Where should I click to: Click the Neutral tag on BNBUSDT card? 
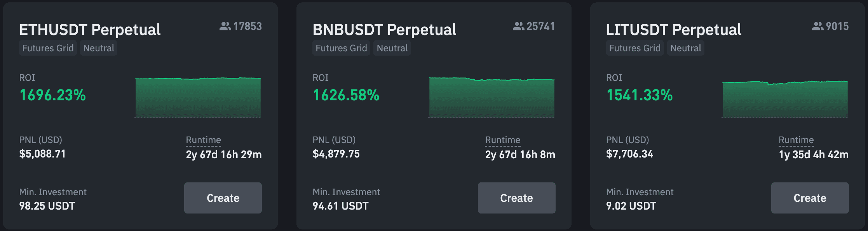(392, 48)
